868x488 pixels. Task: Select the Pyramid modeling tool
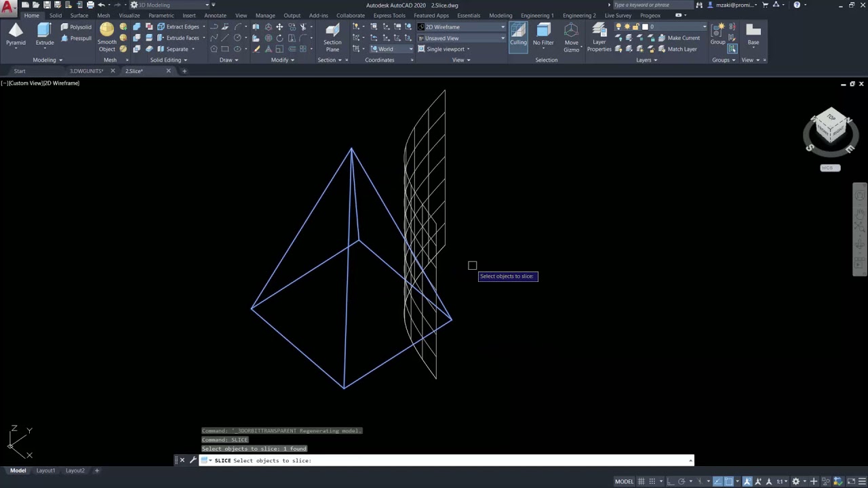tap(16, 35)
